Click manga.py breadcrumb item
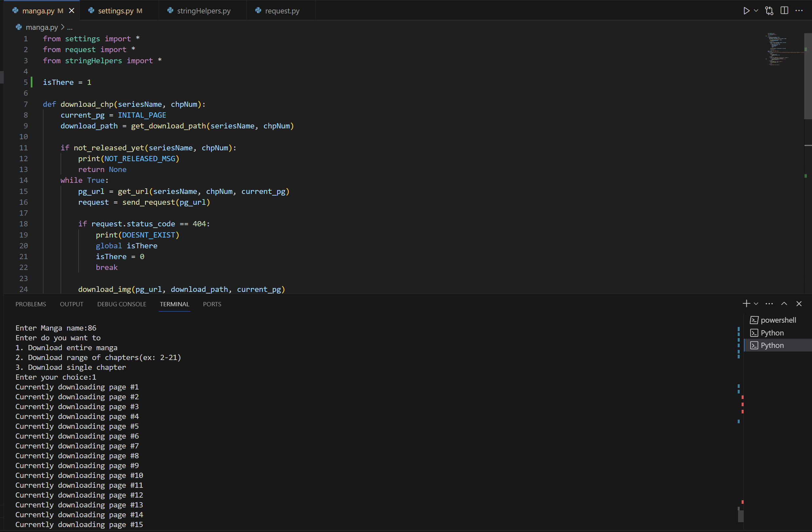 42,27
